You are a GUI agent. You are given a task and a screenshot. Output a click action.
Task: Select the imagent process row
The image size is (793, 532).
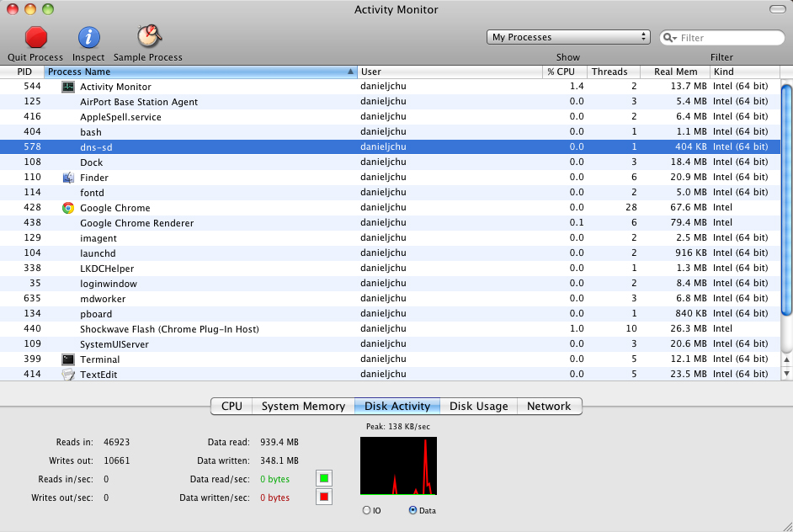390,238
